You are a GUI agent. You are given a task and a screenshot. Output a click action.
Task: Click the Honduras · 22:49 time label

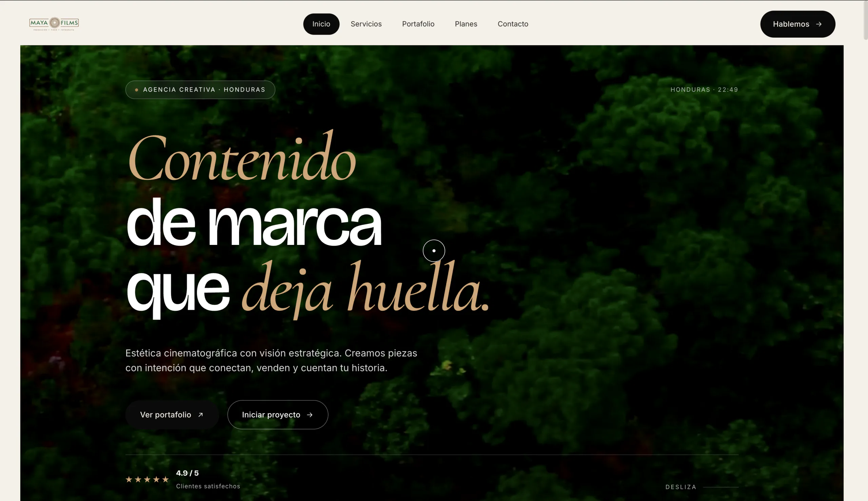(704, 90)
